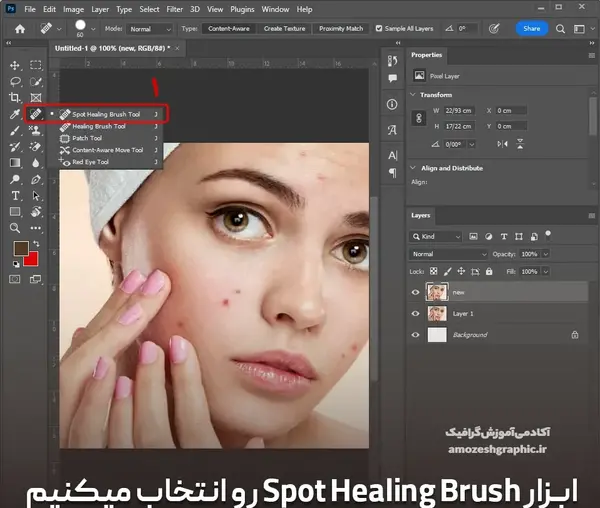Click the Home icon in options bar
600x508 pixels.
coord(20,29)
